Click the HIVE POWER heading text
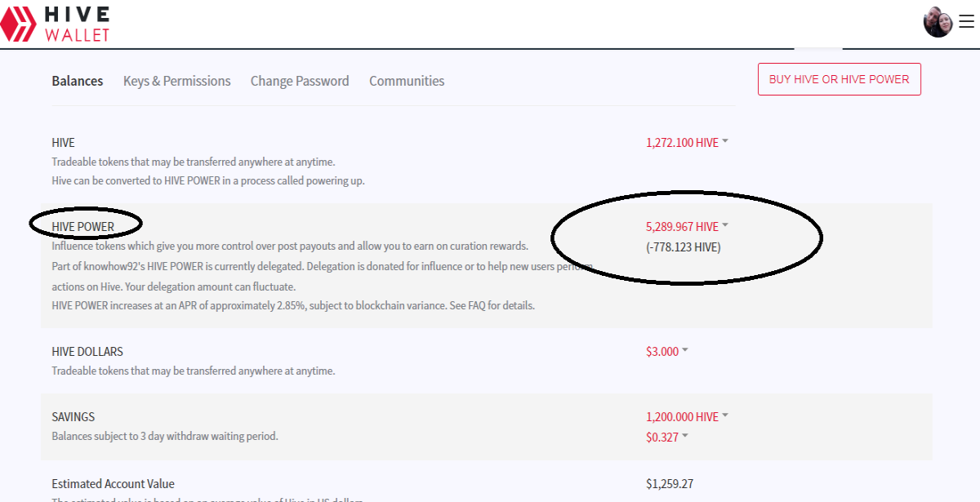The width and height of the screenshot is (980, 502). (x=83, y=227)
